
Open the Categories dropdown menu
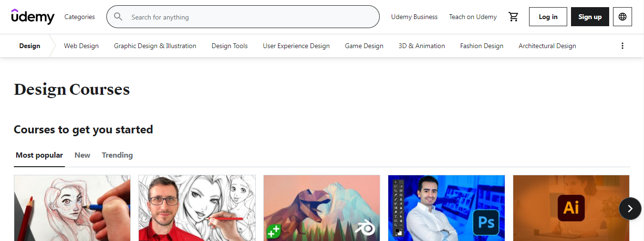[x=80, y=17]
